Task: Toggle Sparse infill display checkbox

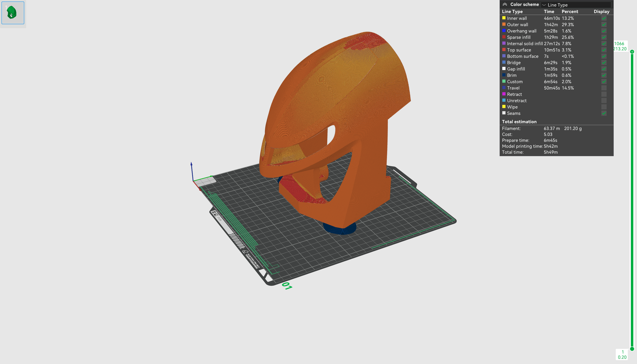Action: point(604,37)
